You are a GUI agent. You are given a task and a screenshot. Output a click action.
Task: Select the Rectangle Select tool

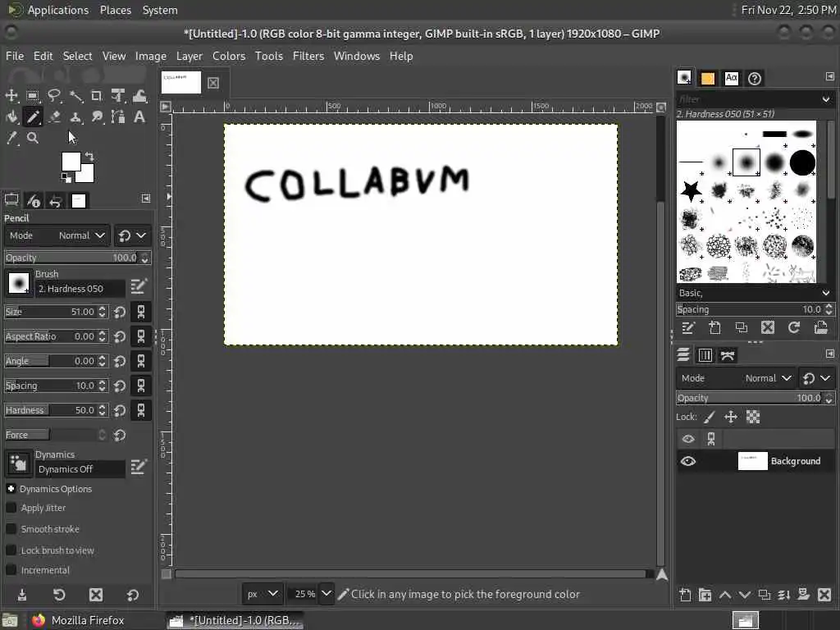tap(33, 96)
